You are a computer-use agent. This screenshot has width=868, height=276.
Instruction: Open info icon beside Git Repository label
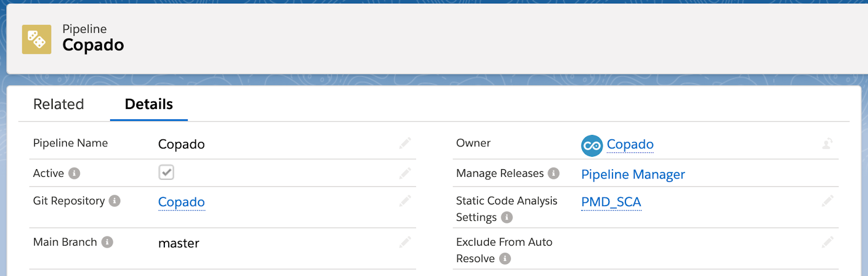pos(114,201)
